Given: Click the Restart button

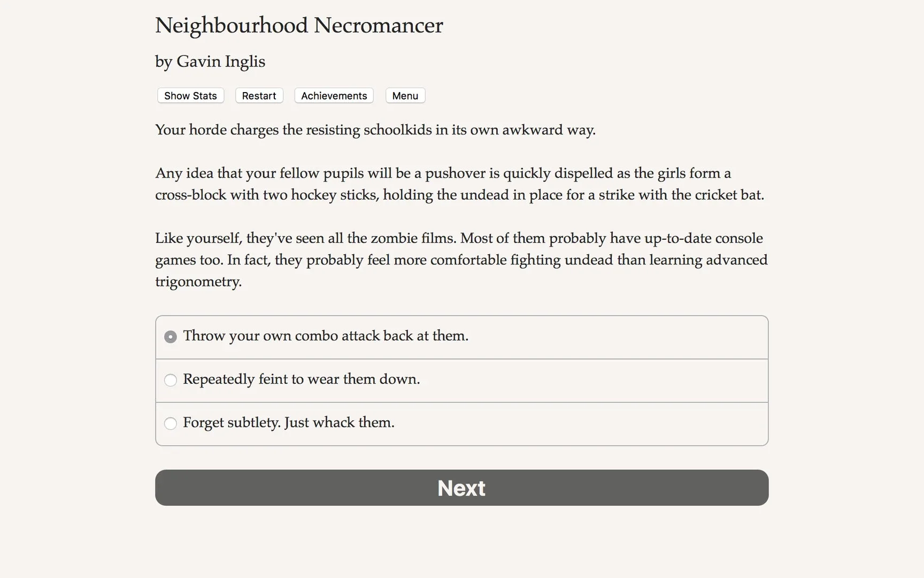Looking at the screenshot, I should [x=259, y=96].
